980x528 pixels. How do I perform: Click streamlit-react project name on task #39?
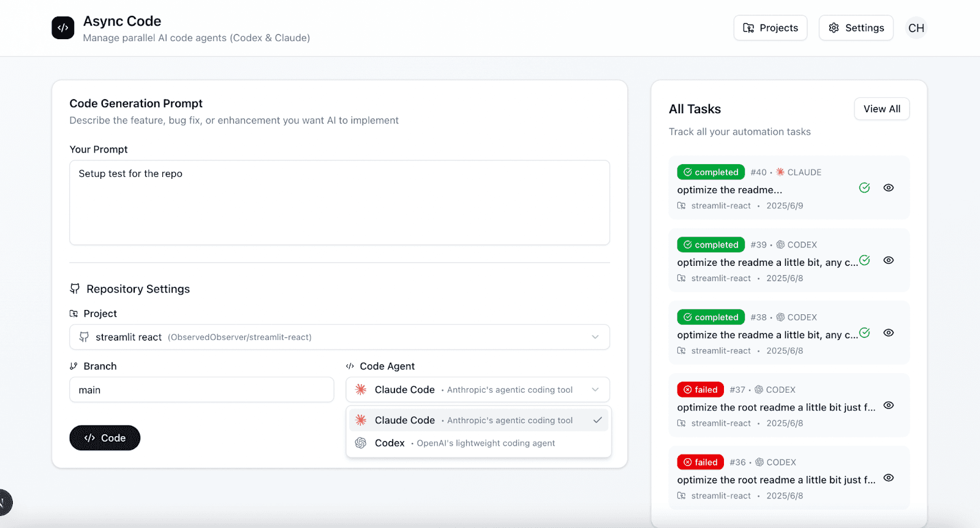point(721,278)
